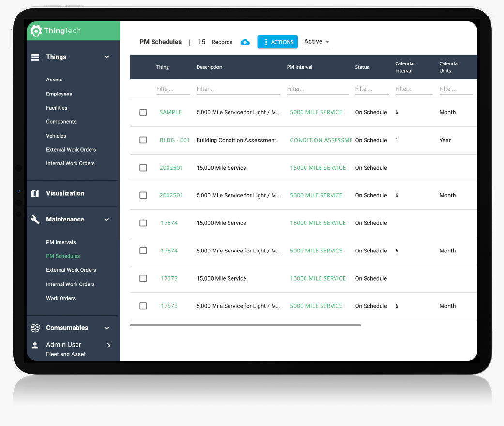Click the Consumables boxes icon
504x426 pixels.
(x=35, y=328)
